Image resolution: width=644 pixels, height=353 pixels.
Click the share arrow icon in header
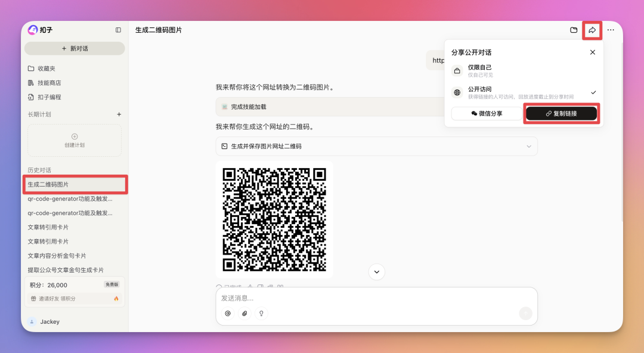click(x=592, y=30)
